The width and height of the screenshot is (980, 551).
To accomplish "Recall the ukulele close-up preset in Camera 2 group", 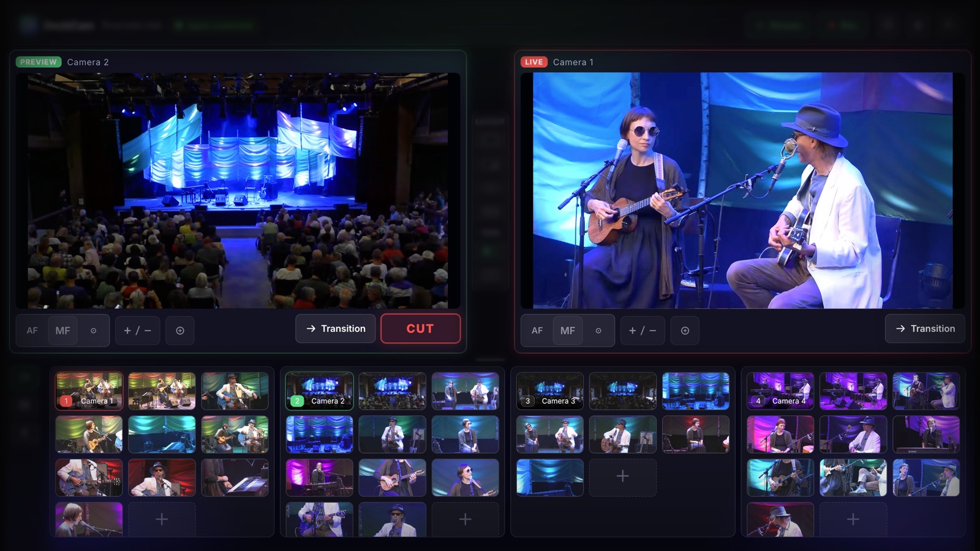I will click(393, 478).
